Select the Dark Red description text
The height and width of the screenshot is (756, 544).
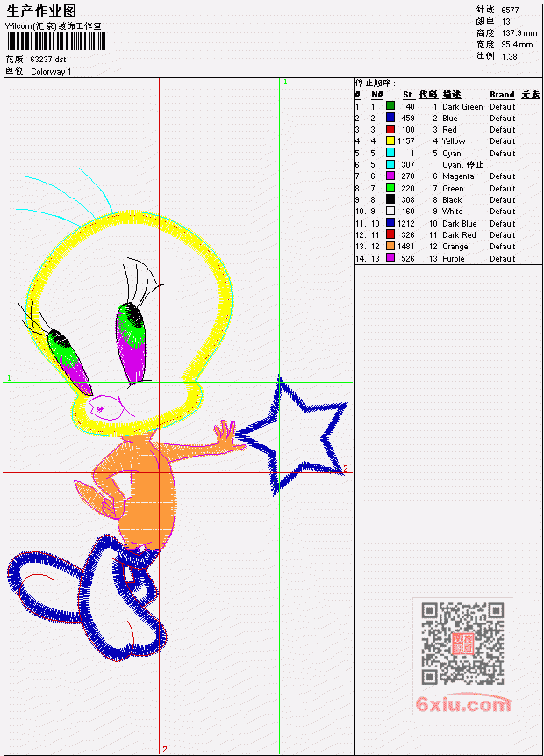459,235
